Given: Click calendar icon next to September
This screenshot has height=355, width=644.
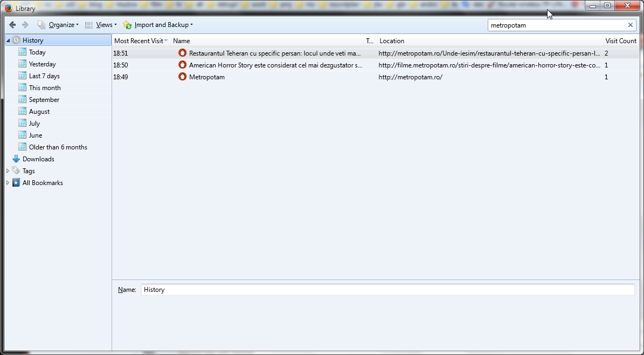Looking at the screenshot, I should point(22,100).
